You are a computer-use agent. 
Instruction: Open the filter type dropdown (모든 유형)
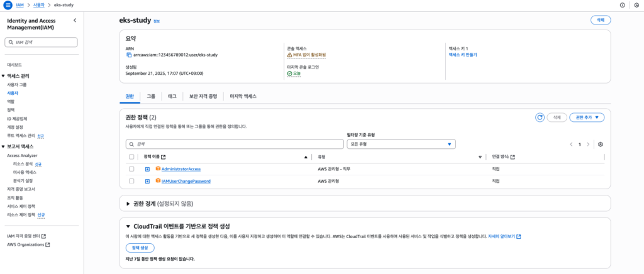401,144
